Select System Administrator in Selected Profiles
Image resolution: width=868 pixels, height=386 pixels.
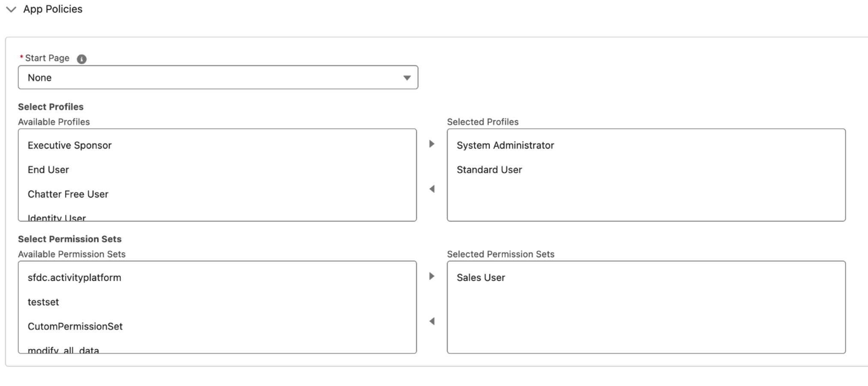(505, 145)
